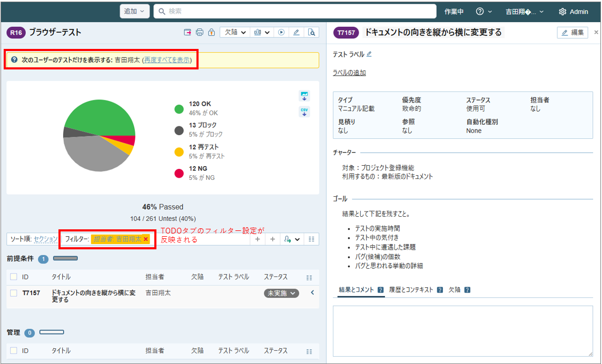Click the play button in the toolbar
This screenshot has width=602, height=364.
click(281, 33)
